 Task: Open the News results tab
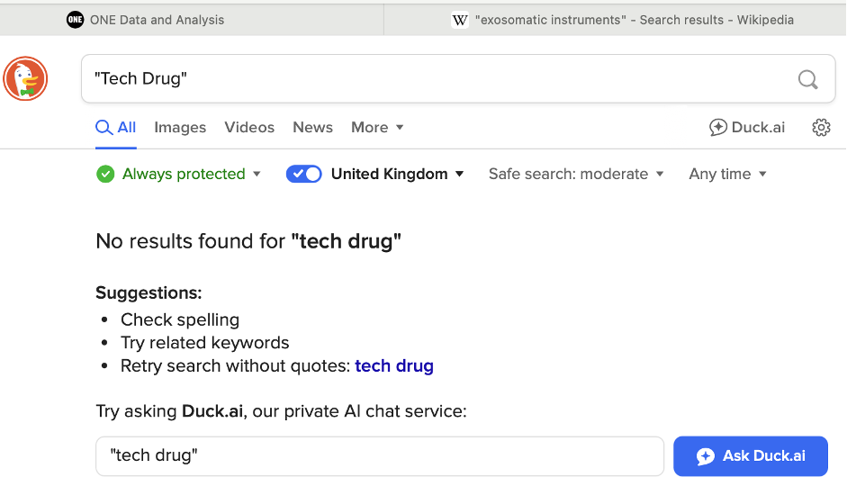(312, 128)
